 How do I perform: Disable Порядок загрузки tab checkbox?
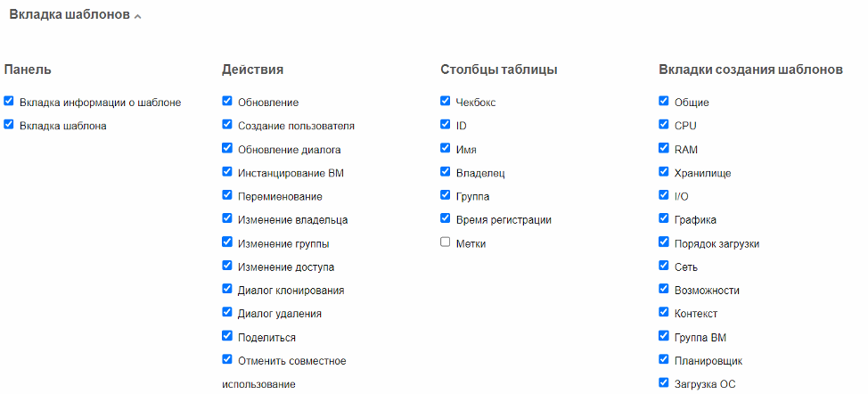click(664, 242)
